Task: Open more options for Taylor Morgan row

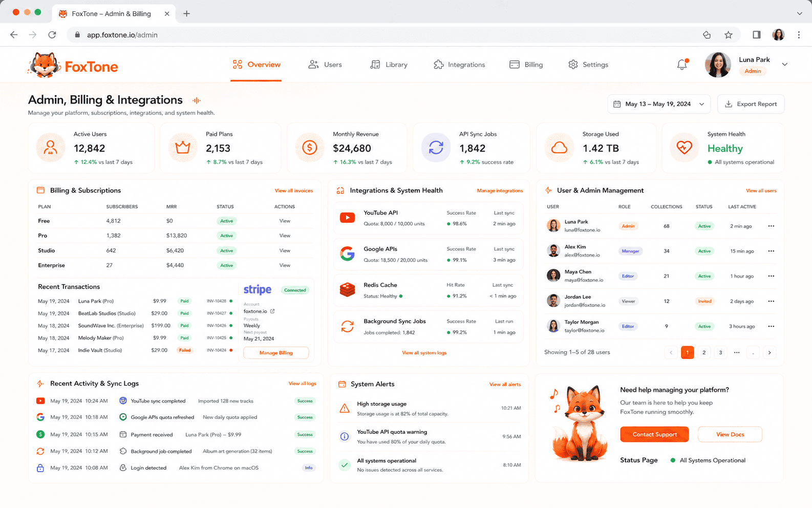Action: click(x=771, y=326)
